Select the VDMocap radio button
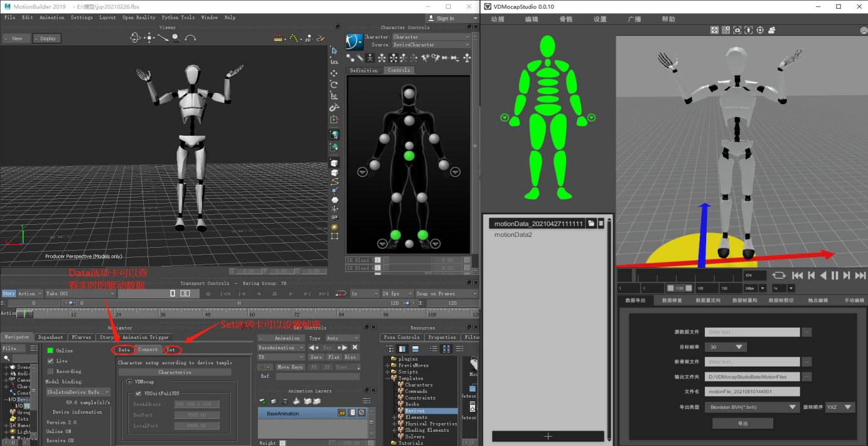Viewport: 868px width, 446px height. [129, 382]
